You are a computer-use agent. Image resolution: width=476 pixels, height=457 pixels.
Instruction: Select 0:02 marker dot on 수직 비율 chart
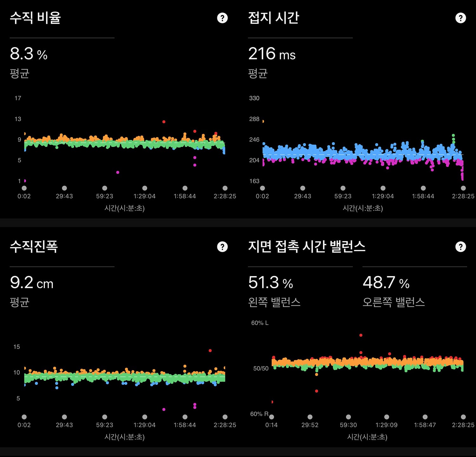(x=24, y=188)
